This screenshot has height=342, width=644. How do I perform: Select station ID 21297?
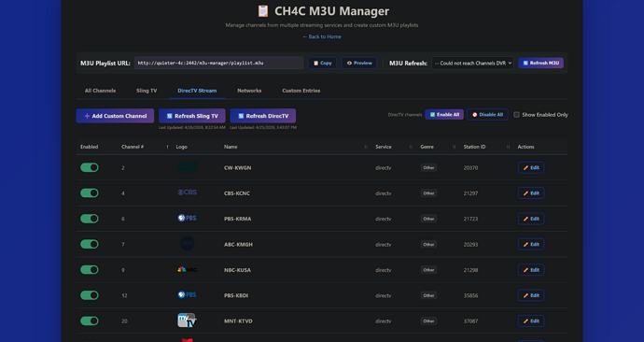470,193
